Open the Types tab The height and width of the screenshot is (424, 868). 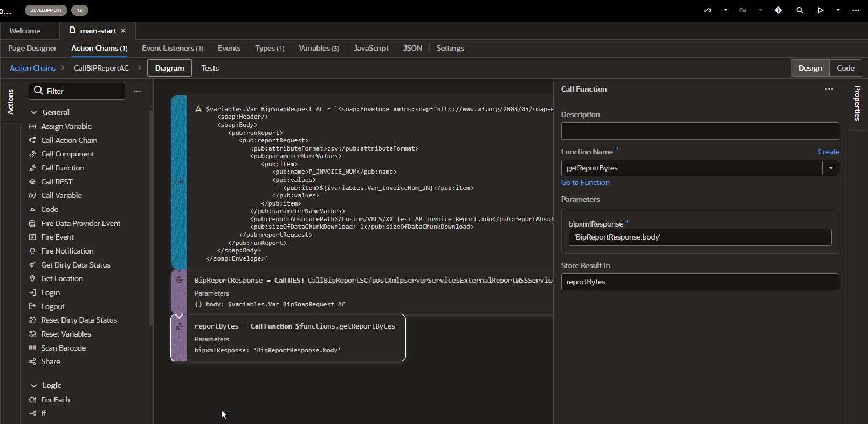(x=270, y=48)
